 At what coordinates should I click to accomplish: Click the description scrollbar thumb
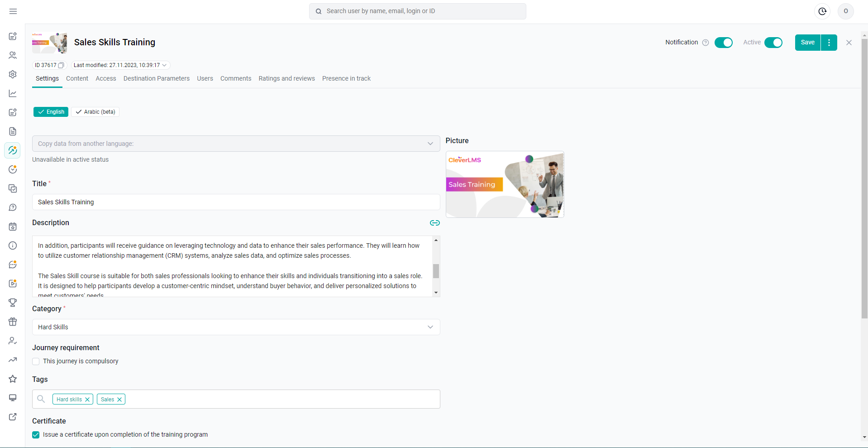click(436, 271)
